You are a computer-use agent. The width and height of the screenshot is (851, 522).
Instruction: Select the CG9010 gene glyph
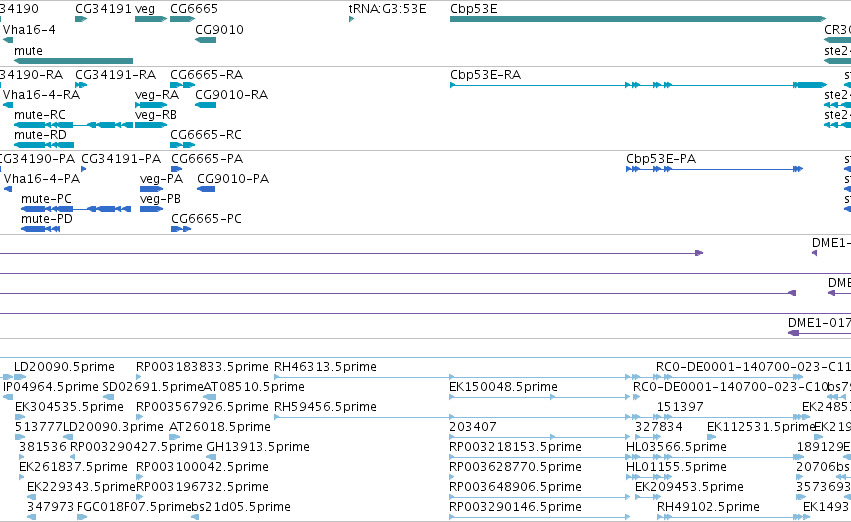[x=206, y=40]
